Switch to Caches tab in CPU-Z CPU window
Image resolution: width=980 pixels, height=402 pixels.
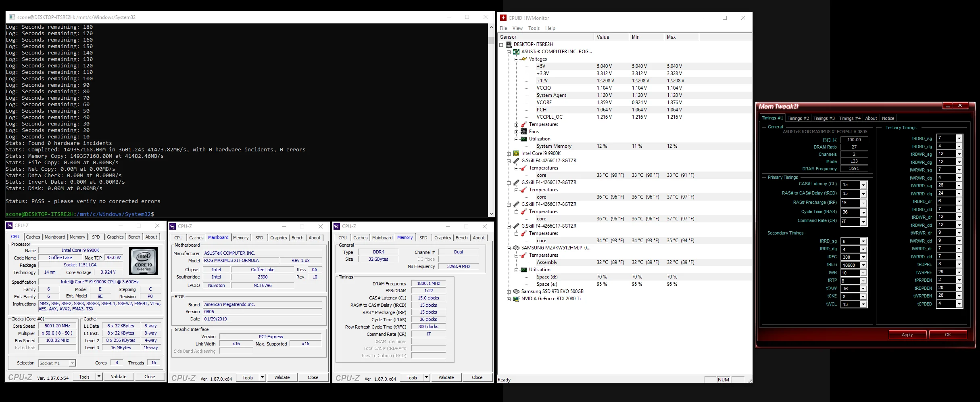[x=33, y=237]
